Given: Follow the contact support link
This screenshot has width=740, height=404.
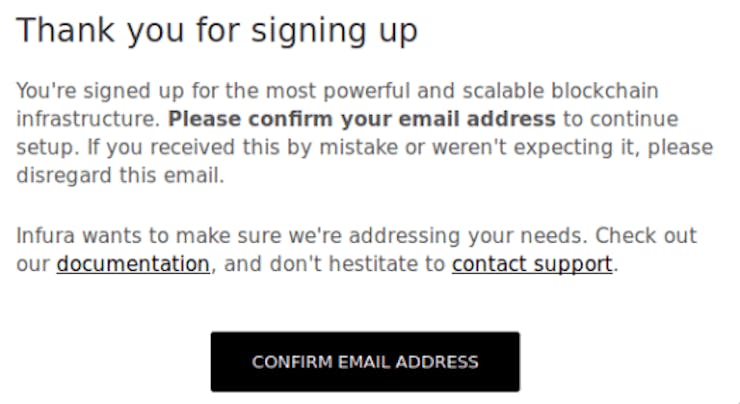Looking at the screenshot, I should (531, 264).
